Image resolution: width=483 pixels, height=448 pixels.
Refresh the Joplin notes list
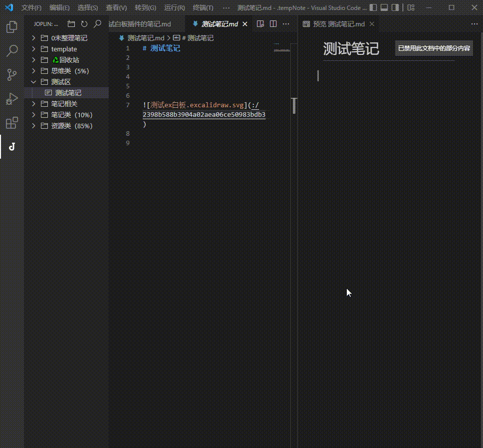84,24
